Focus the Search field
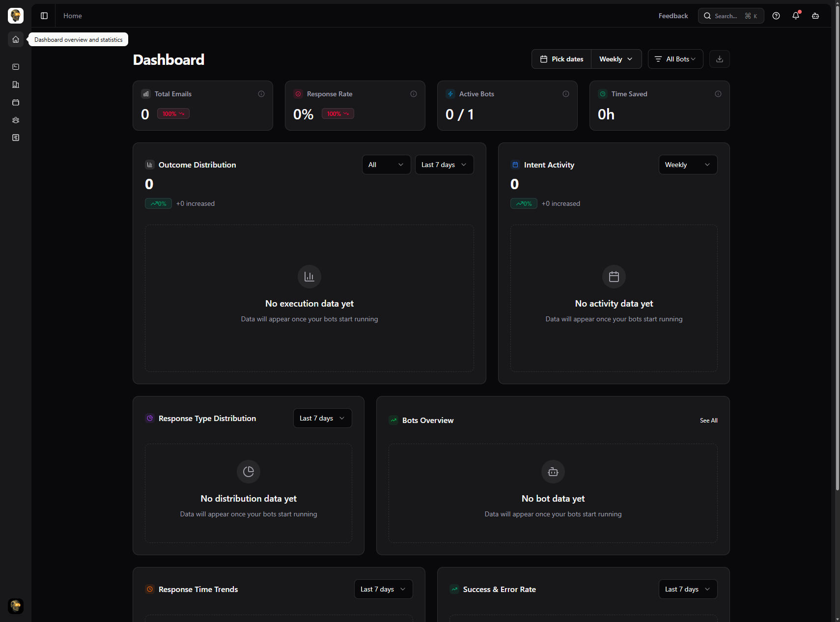840x622 pixels. 731,16
